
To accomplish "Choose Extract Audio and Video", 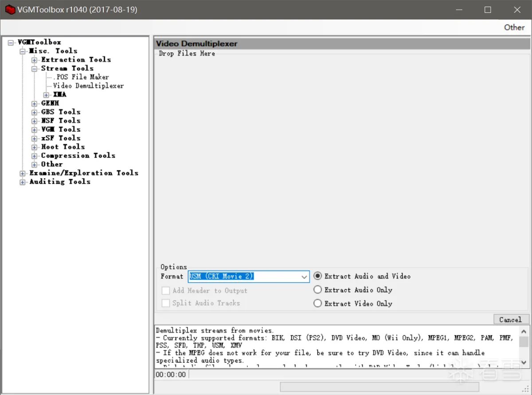I will click(318, 276).
